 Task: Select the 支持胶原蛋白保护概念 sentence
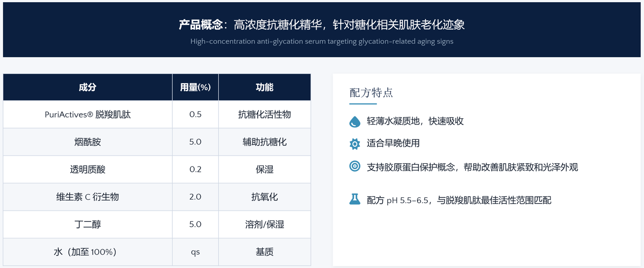pos(472,167)
